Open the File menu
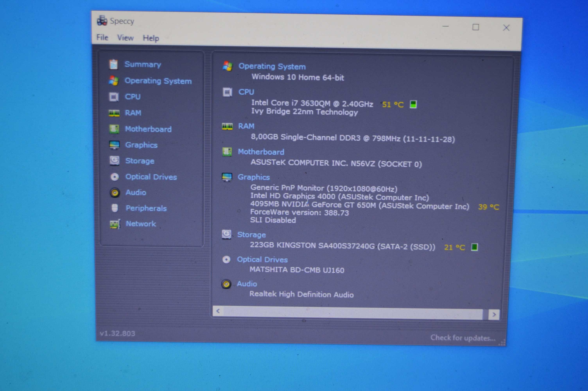 point(102,37)
